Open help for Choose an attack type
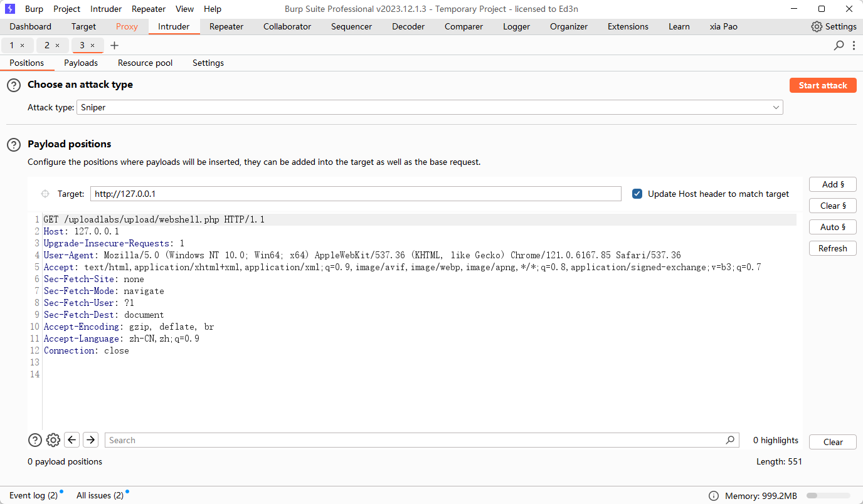This screenshot has width=863, height=504. (x=14, y=85)
